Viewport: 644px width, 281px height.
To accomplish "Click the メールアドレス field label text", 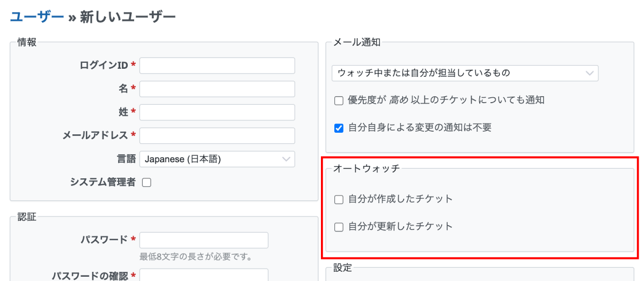I will tap(95, 136).
